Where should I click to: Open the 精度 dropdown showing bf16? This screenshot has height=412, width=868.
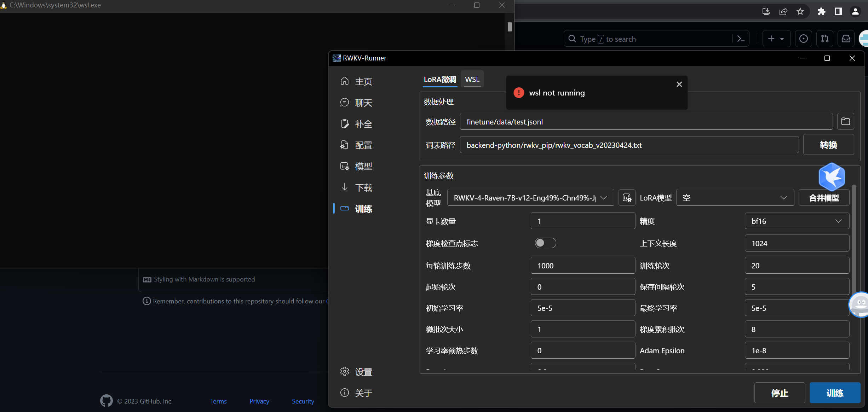(797, 221)
